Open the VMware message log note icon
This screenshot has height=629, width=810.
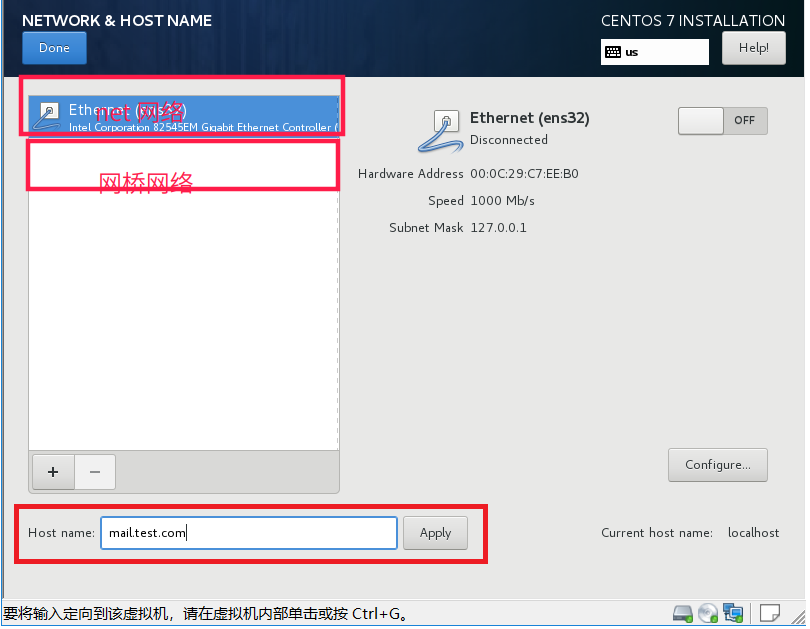pyautogui.click(x=770, y=614)
